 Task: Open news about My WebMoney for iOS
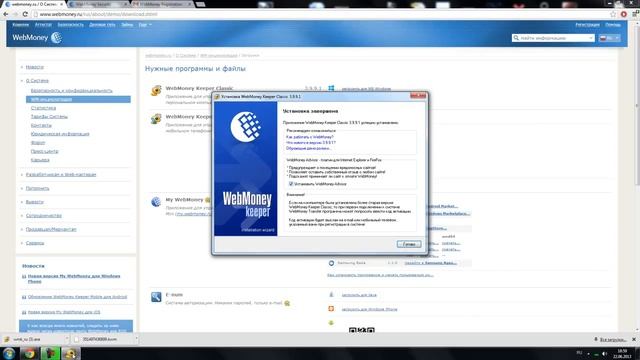coord(64,312)
